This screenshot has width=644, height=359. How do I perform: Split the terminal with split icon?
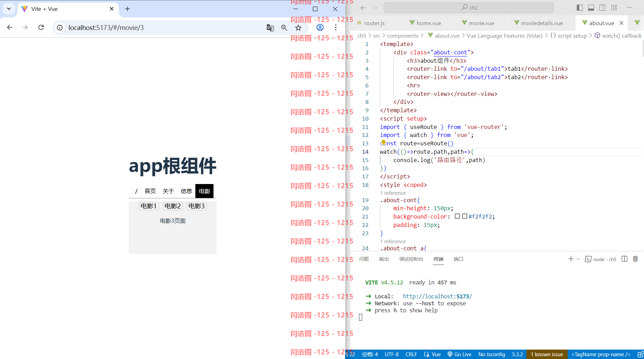click(624, 259)
